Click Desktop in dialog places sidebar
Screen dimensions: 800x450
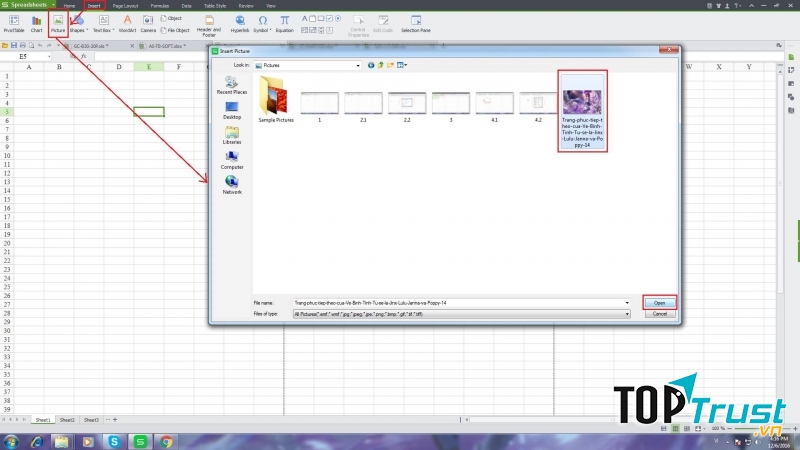pos(232,108)
